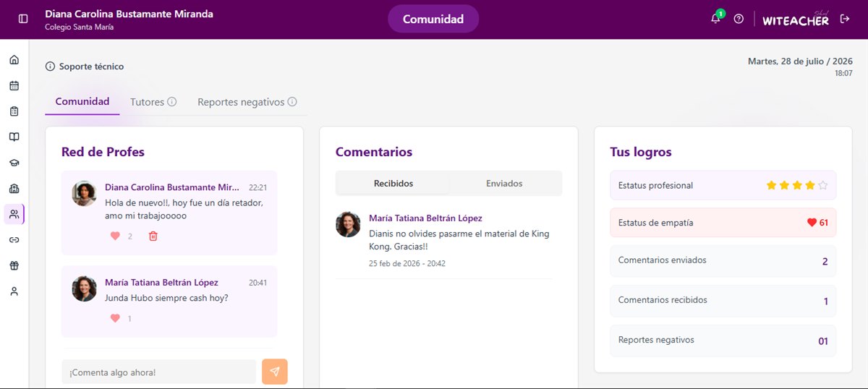Open the Reportes negativos achievements row
The height and width of the screenshot is (389, 868).
click(723, 341)
